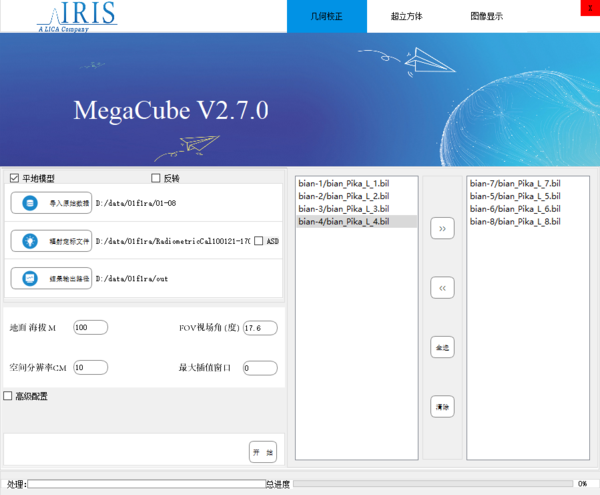
Task: Select bian-8/bian_Pika_L_8.bil in right list
Action: (x=528, y=221)
